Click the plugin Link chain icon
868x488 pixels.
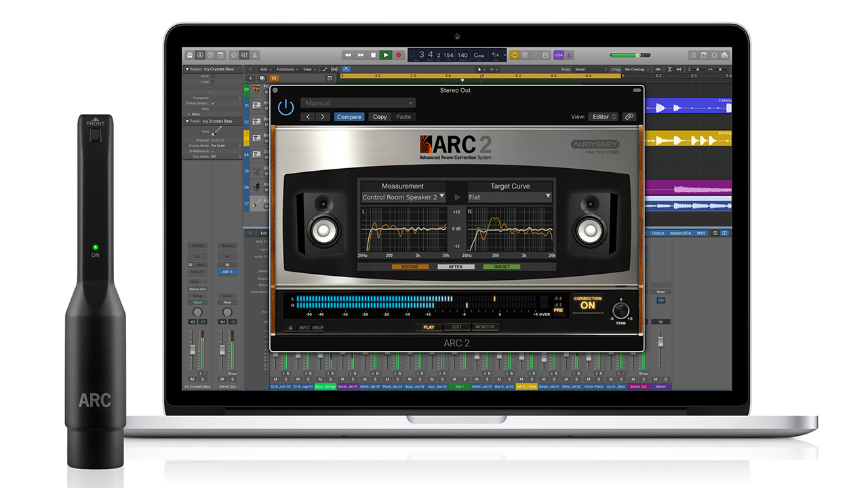(629, 117)
